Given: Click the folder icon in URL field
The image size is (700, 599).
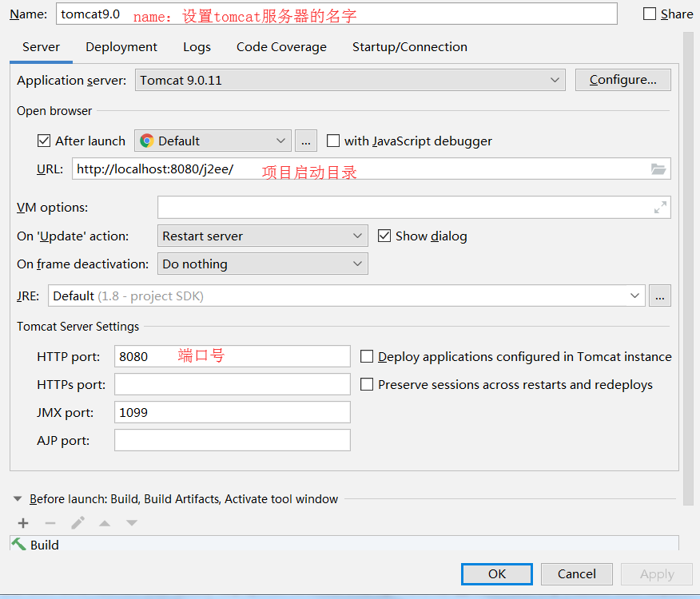Looking at the screenshot, I should (x=658, y=169).
